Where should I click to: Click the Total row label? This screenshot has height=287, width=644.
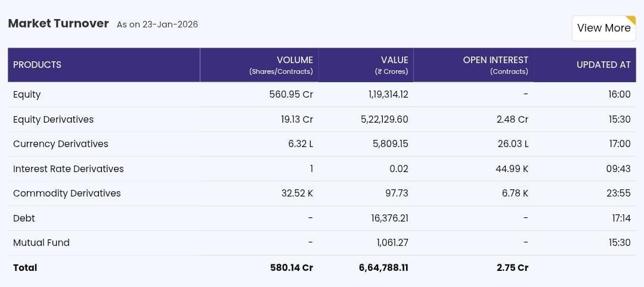pos(25,267)
